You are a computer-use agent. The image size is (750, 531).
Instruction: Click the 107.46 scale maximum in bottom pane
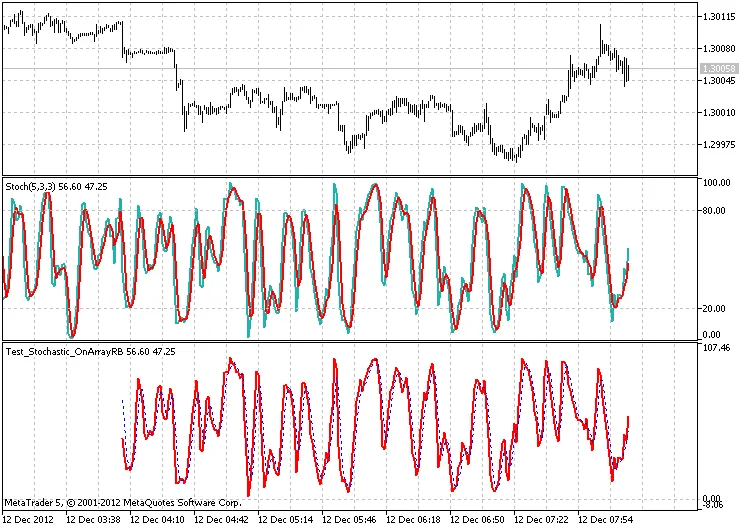coord(717,349)
